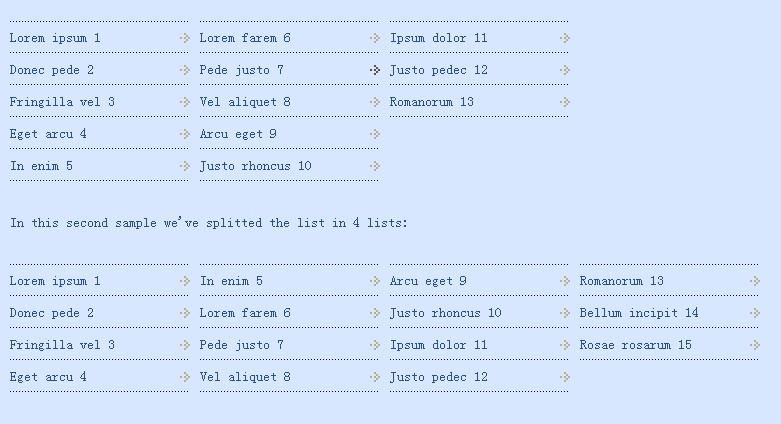Click arrow next to In enim 5, top list
This screenshot has height=424, width=781.
184,166
